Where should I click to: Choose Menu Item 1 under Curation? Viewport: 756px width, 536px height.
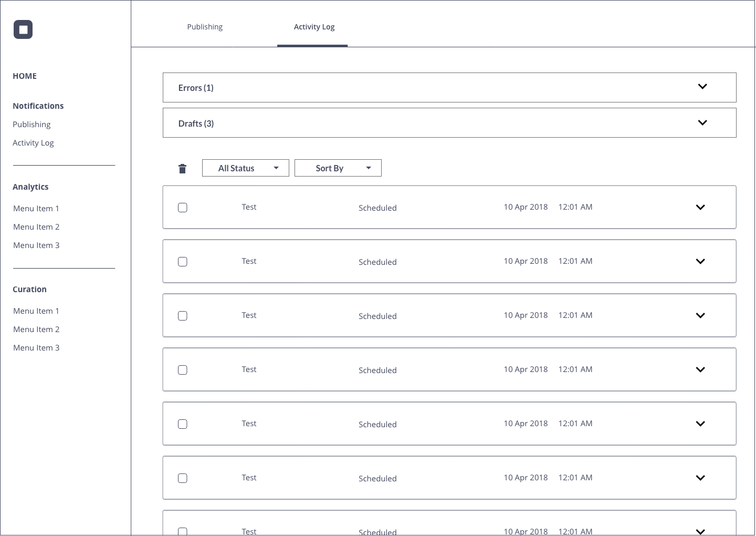click(36, 311)
